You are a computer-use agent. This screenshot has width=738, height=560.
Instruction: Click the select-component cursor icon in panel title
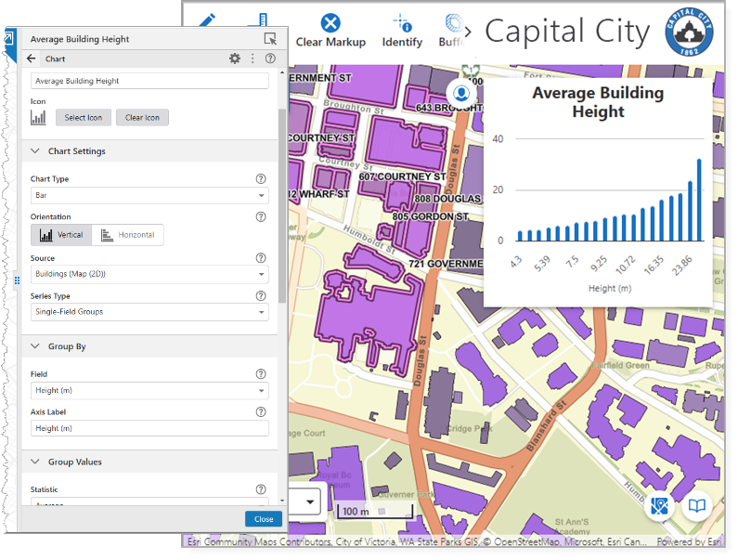pyautogui.click(x=270, y=39)
